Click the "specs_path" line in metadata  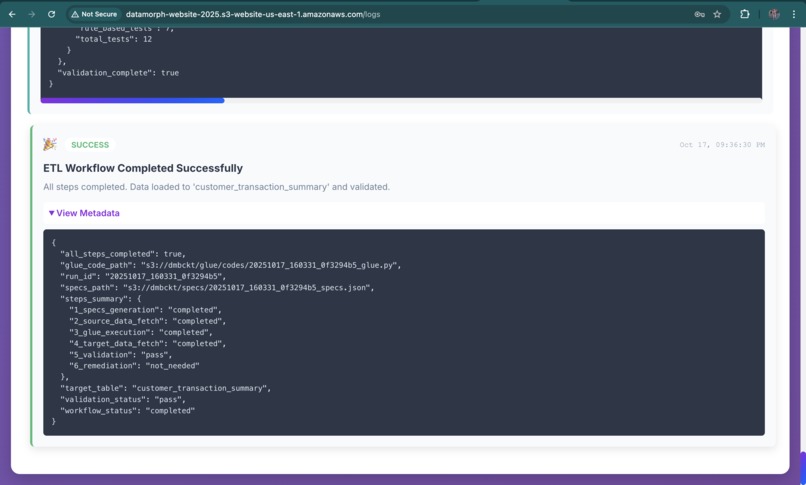click(217, 288)
